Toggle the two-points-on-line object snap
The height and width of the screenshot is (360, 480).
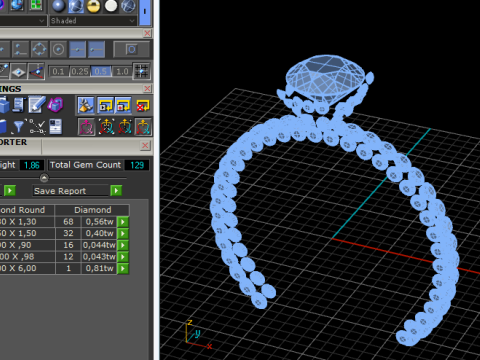(x=20, y=50)
